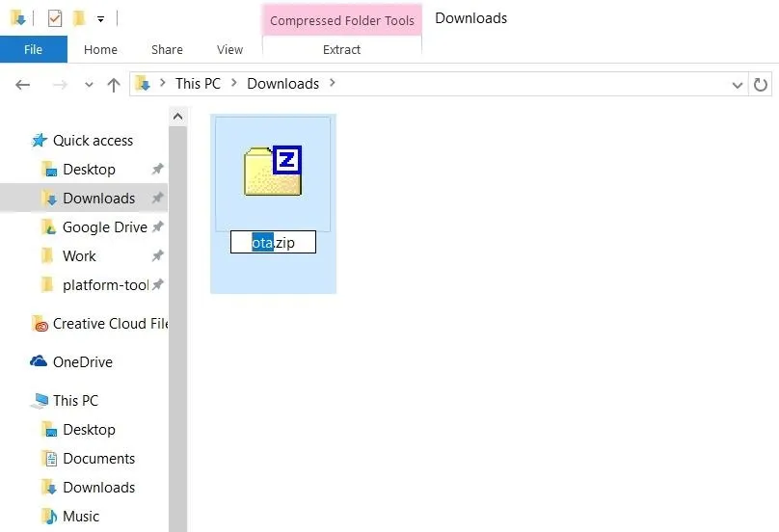The image size is (779, 532).
Task: Click the New folder quick access icon
Action: [79, 19]
